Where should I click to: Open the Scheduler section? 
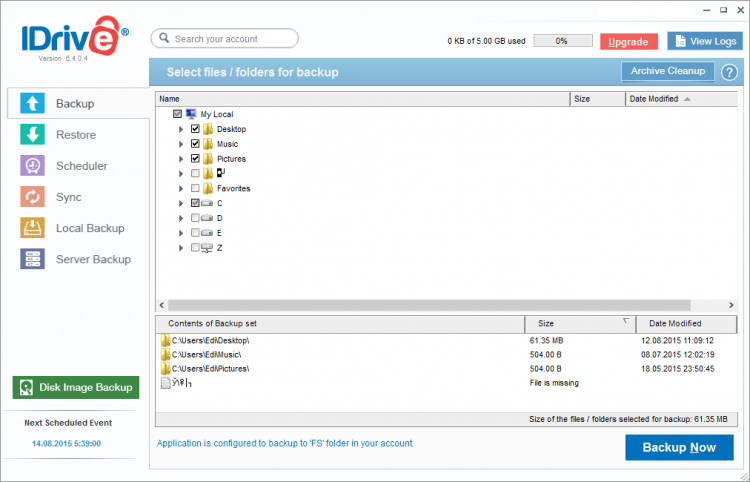pos(78,165)
